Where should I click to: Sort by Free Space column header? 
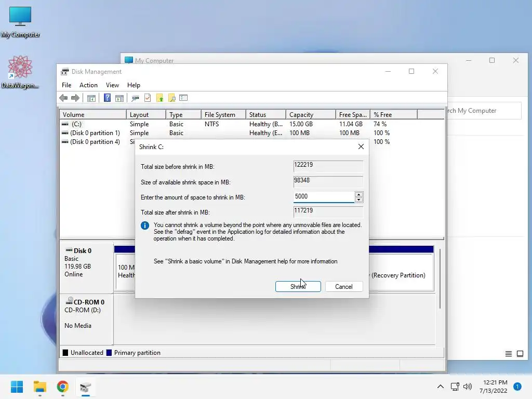tap(353, 115)
